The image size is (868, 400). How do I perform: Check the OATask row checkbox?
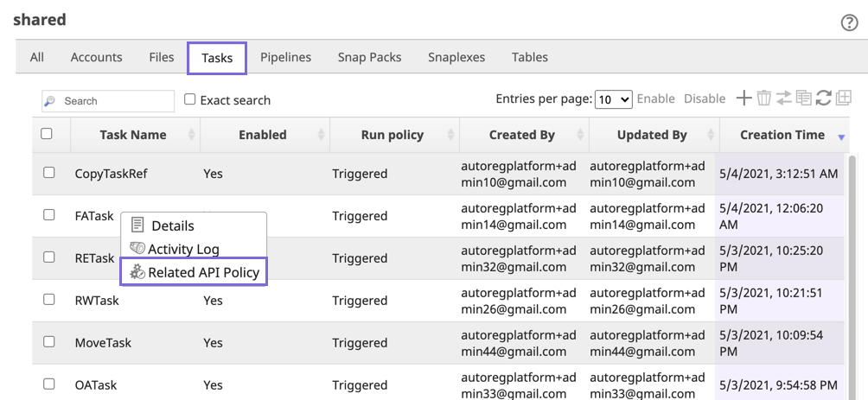(48, 384)
